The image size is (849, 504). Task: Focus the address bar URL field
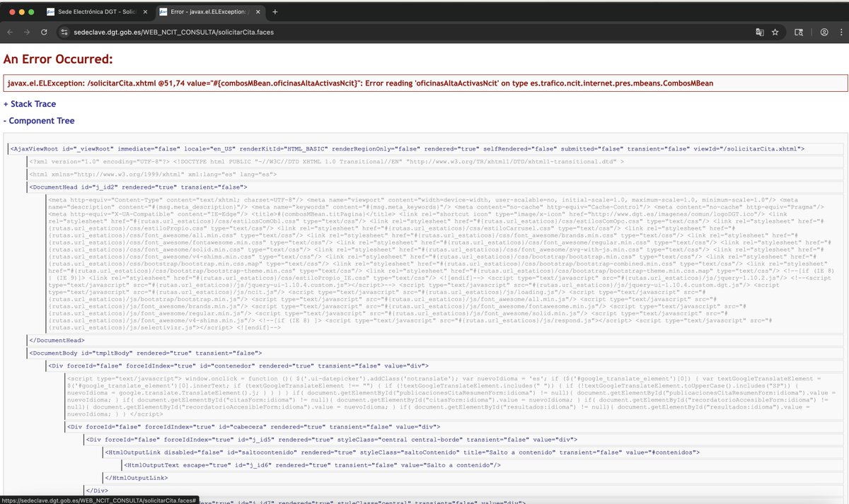coord(403,32)
